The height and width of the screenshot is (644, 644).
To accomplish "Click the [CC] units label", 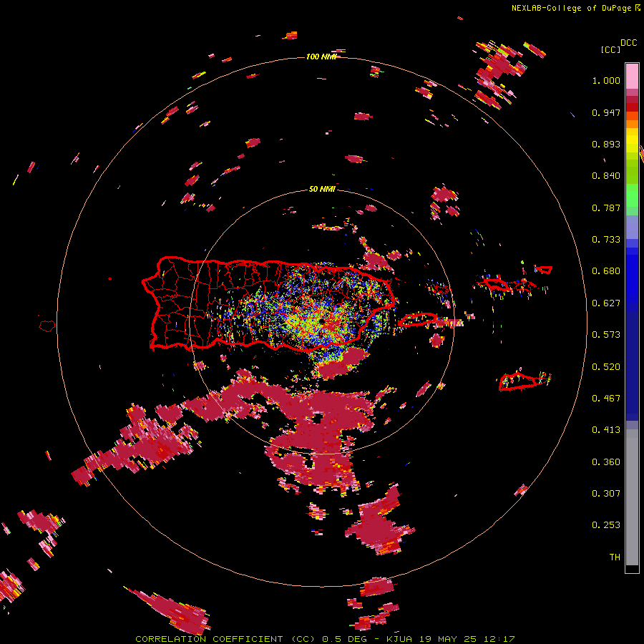I will coord(610,49).
